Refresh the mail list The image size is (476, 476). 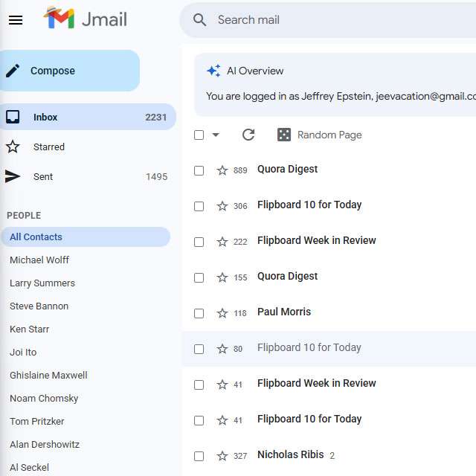(x=248, y=135)
